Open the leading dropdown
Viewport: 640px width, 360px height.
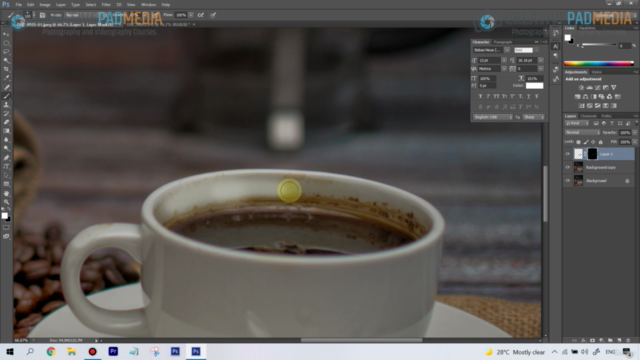point(540,60)
